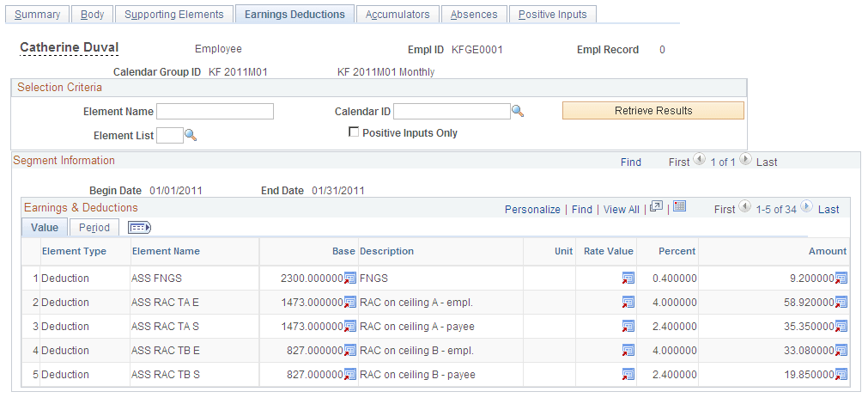This screenshot has height=398, width=868.
Task: Click the Catherine Duval name link
Action: (x=70, y=47)
